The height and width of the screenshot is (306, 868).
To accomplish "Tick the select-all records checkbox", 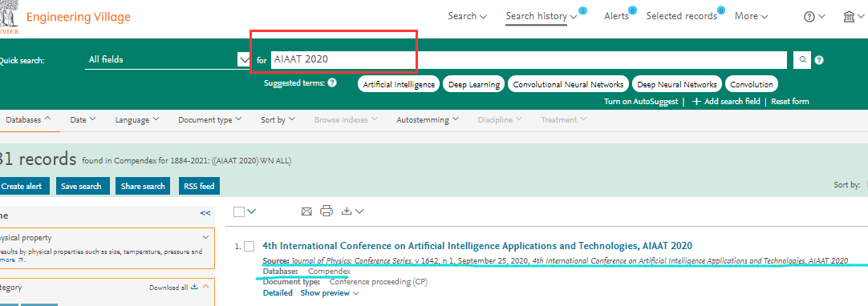I will tap(238, 211).
